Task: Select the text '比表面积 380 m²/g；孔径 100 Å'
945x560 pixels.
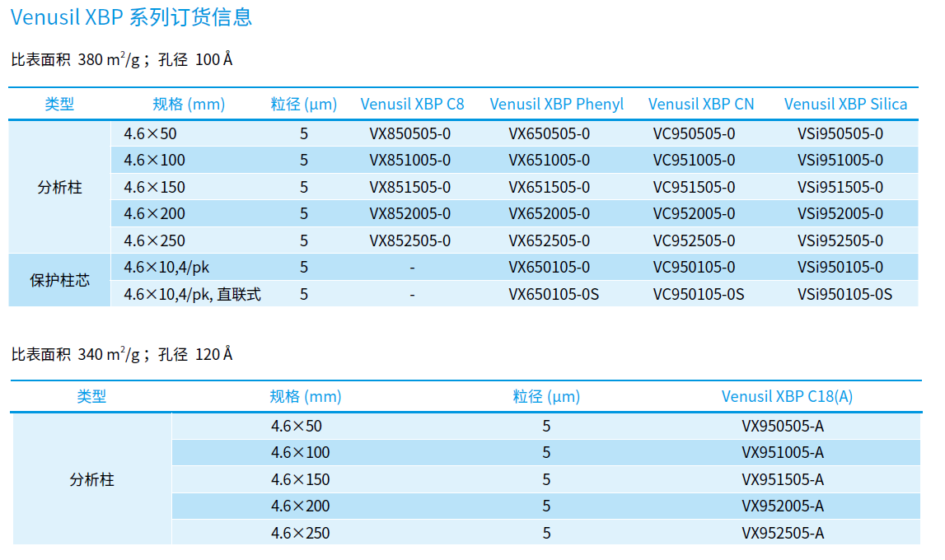Action: tap(122, 59)
